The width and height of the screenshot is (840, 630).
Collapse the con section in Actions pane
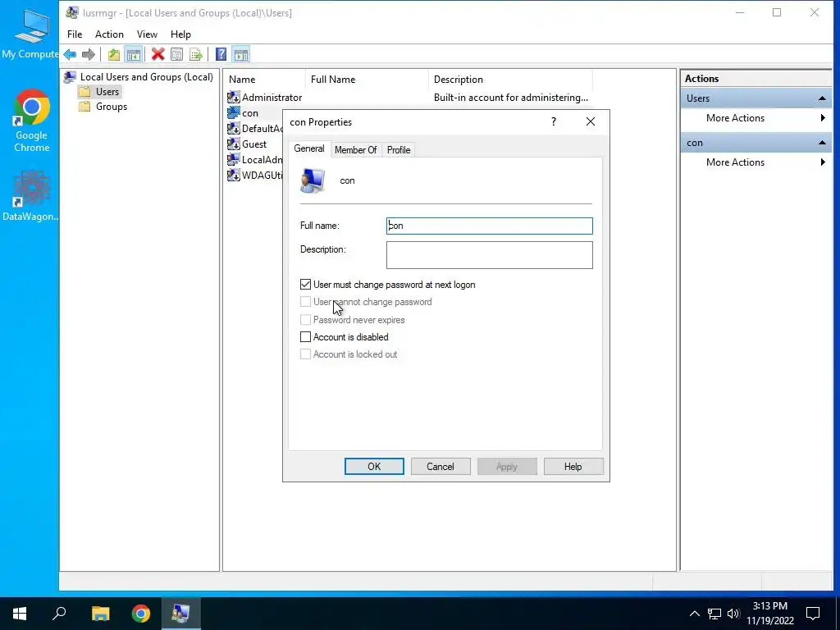click(822, 143)
